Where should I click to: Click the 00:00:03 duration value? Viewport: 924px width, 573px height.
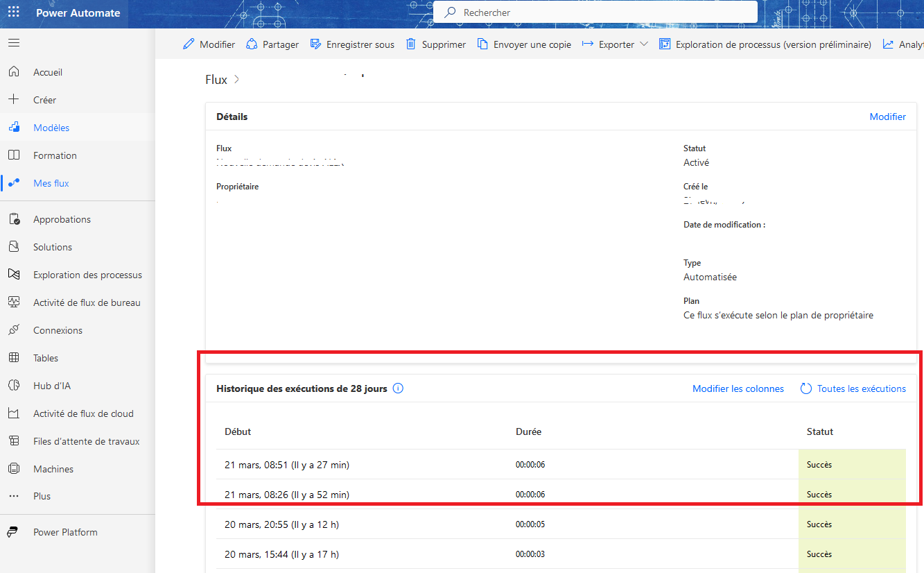[530, 554]
